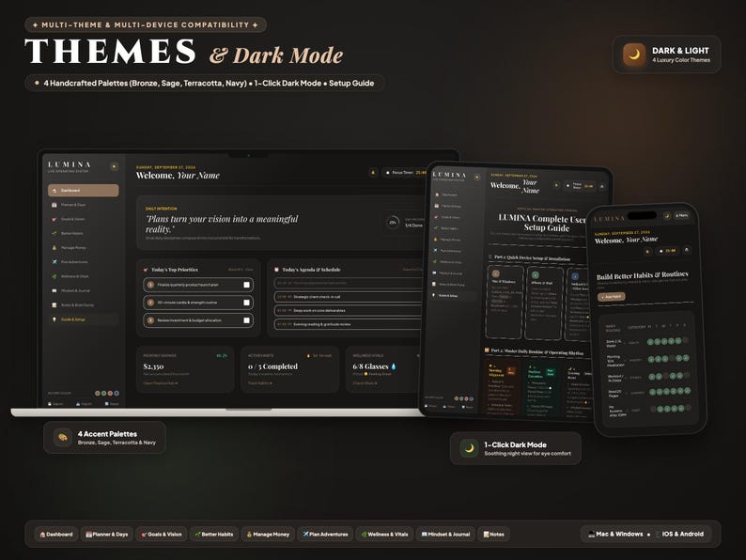Click the Notes & Brain Dump notepad icon on laptop
Viewport: 746px width, 560px height.
[x=54, y=304]
